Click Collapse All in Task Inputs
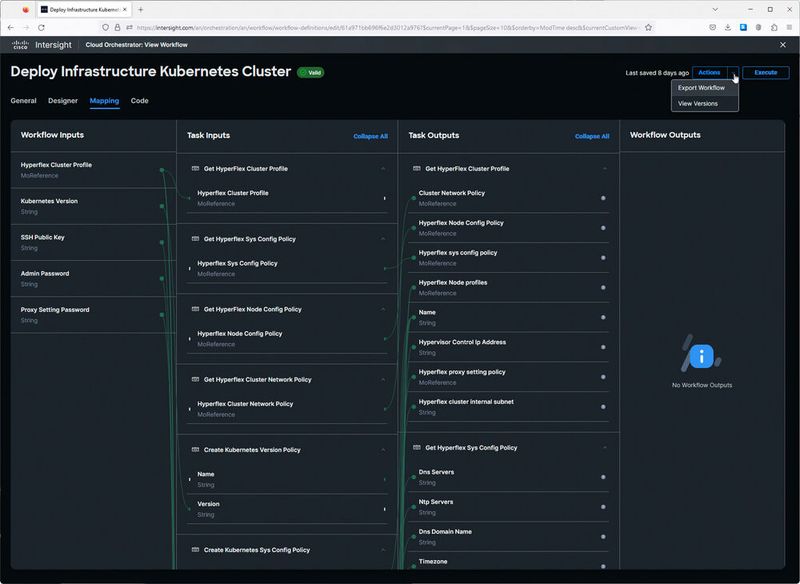Viewport: 800px width, 584px height. pyautogui.click(x=370, y=136)
